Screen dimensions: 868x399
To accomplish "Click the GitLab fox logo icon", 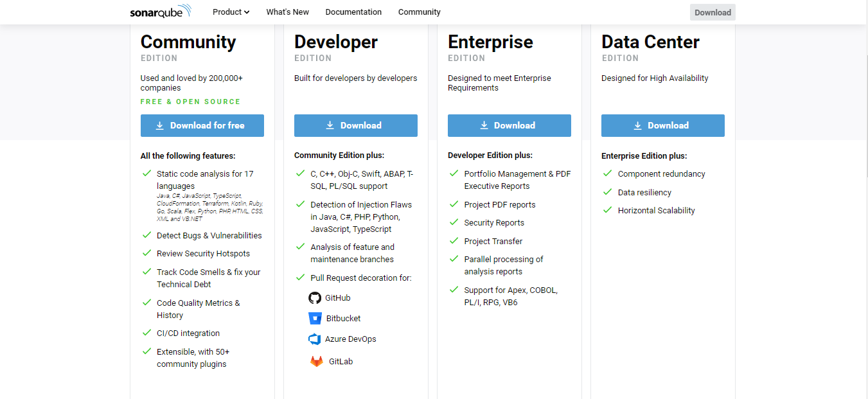I will point(317,362).
